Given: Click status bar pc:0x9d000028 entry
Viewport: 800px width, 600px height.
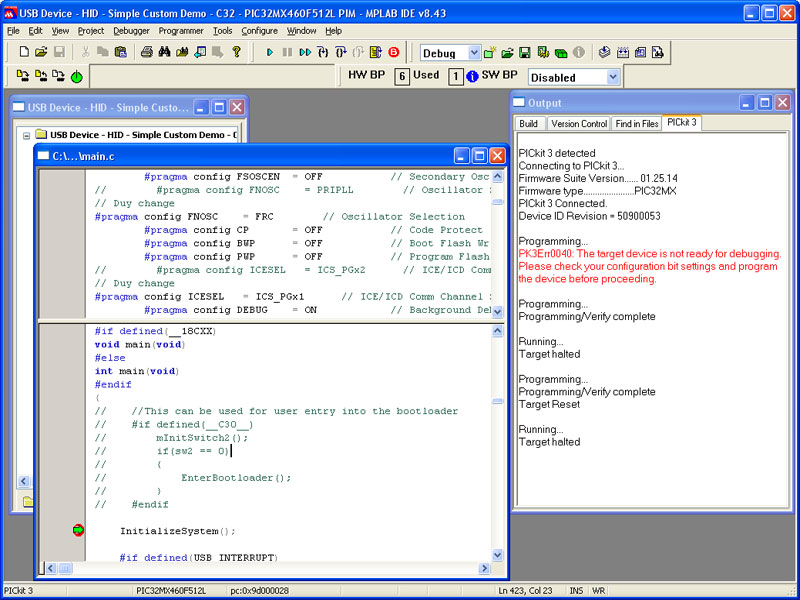Looking at the screenshot, I should tap(259, 591).
